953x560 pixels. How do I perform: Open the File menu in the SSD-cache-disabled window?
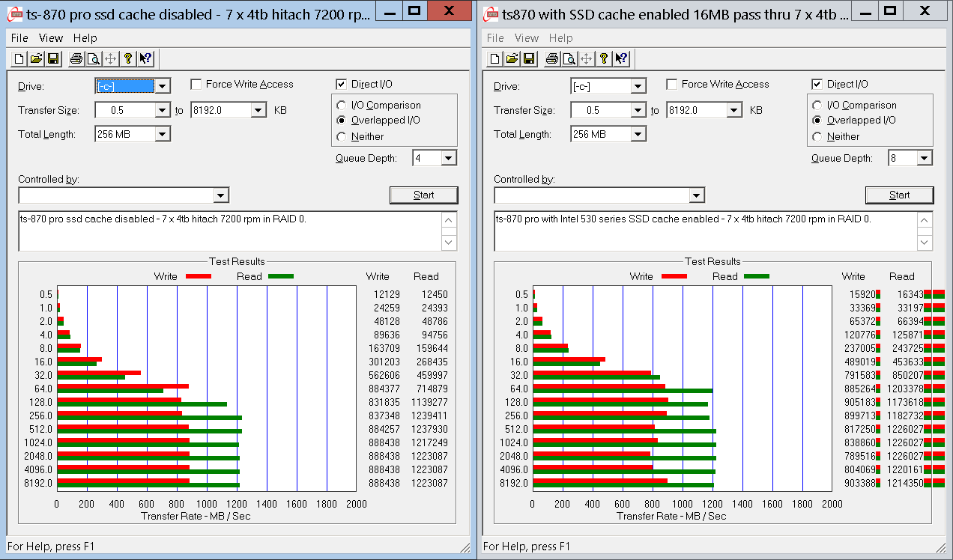pos(19,38)
